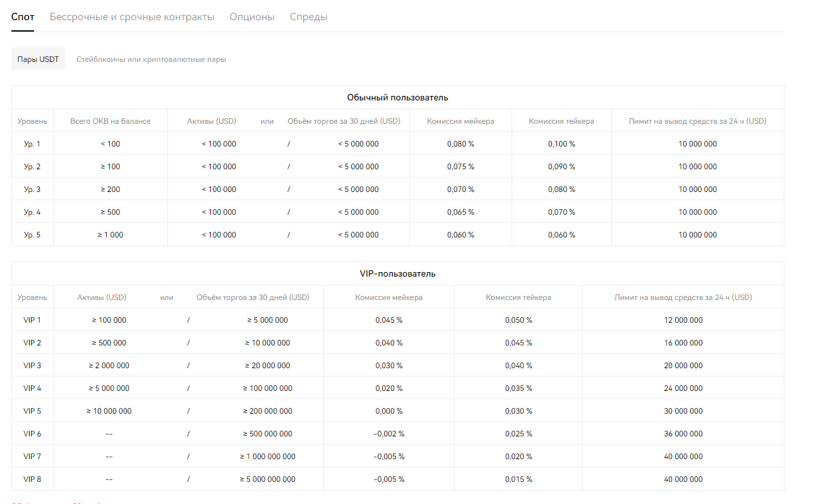This screenshot has height=504, width=816.
Task: Click Всего OKB на балансе column header
Action: pyautogui.click(x=111, y=121)
